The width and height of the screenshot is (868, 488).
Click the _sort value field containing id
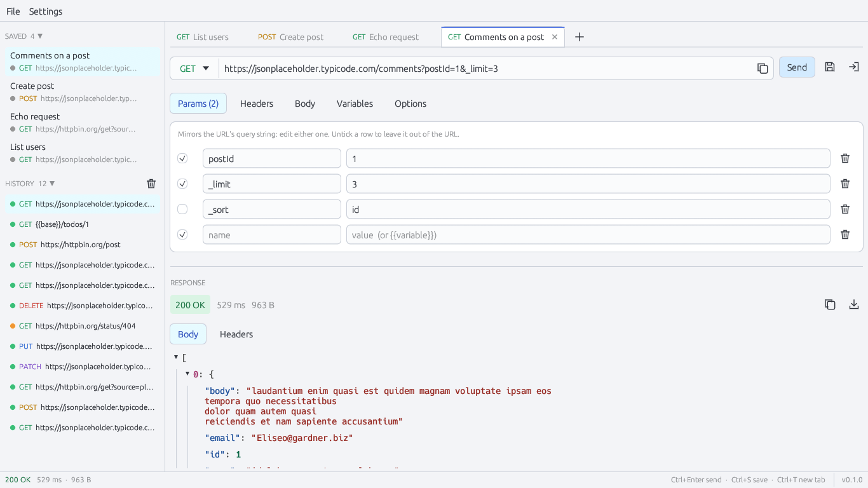coord(588,209)
